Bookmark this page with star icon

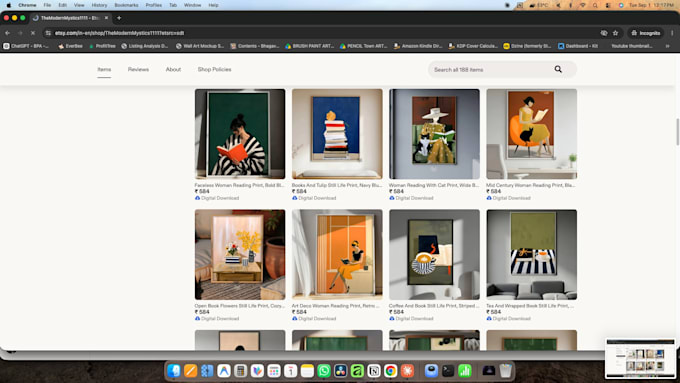pyautogui.click(x=615, y=33)
